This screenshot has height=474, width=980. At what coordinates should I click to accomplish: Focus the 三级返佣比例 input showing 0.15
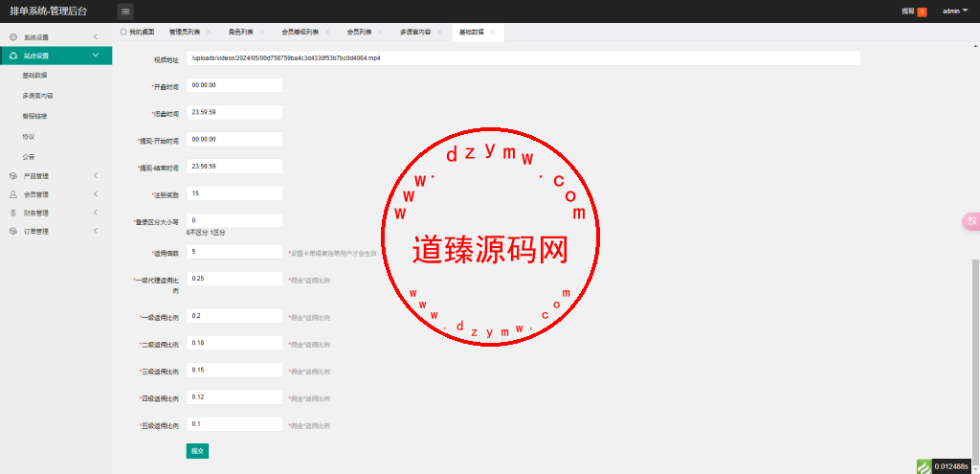(x=234, y=370)
